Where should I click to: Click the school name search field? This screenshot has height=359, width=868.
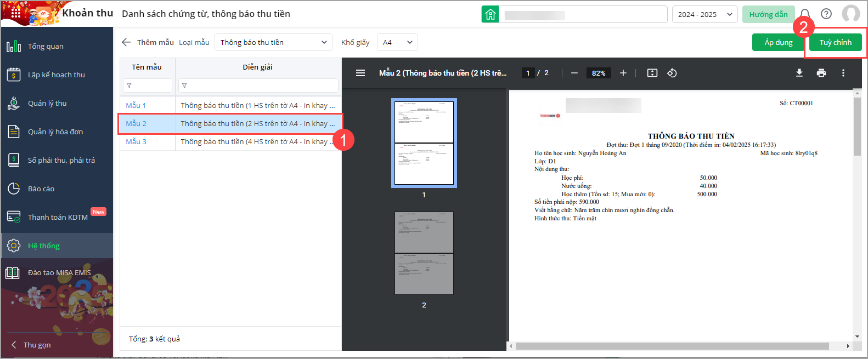pyautogui.click(x=583, y=14)
